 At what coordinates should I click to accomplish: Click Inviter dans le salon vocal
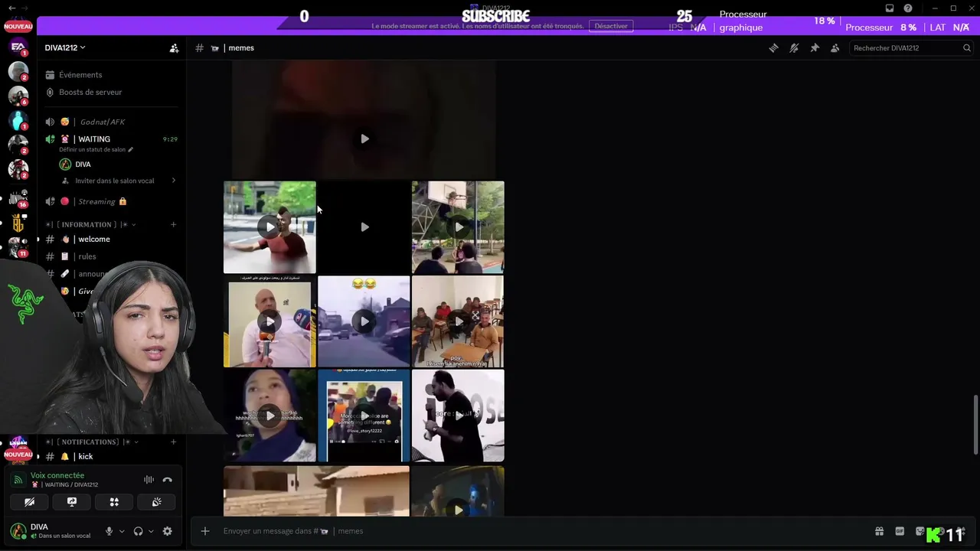[115, 181]
